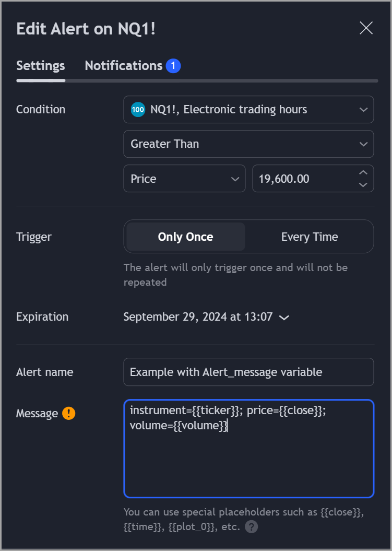Click the chevron on the Greater Than dropdown
The width and height of the screenshot is (392, 551).
(x=364, y=144)
